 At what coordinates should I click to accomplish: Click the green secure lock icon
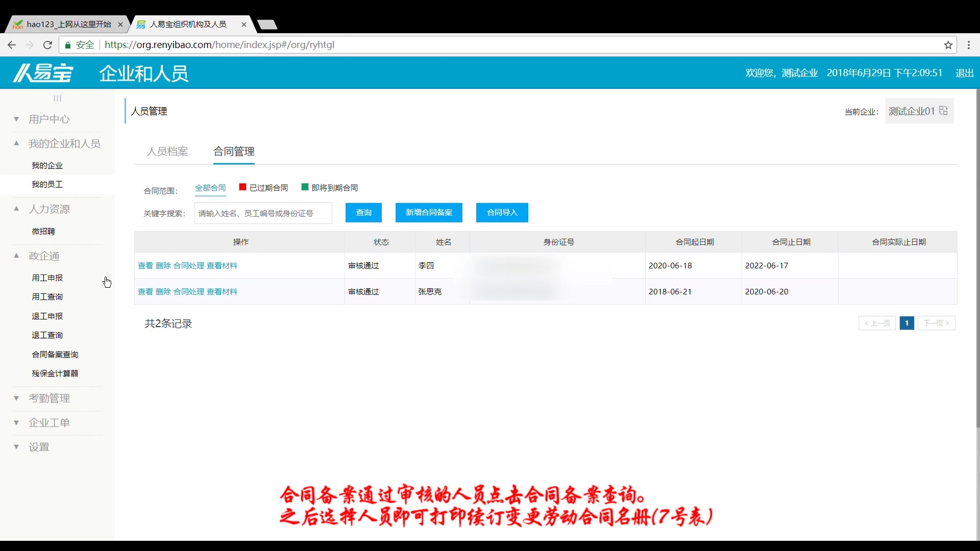(x=67, y=45)
